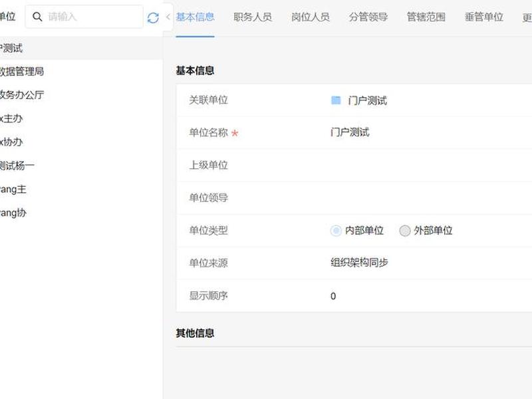
Task: Click the 其他信息 section heading
Action: point(195,333)
